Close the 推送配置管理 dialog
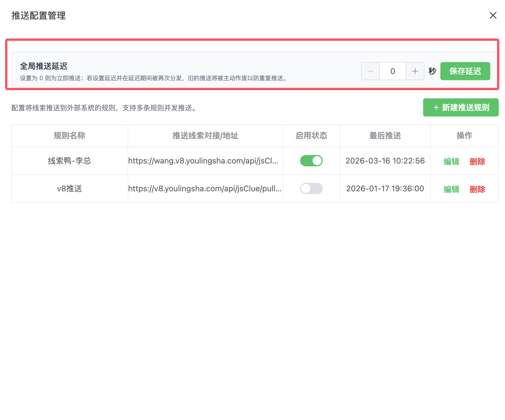Screen dimensions: 505x420 (x=493, y=15)
